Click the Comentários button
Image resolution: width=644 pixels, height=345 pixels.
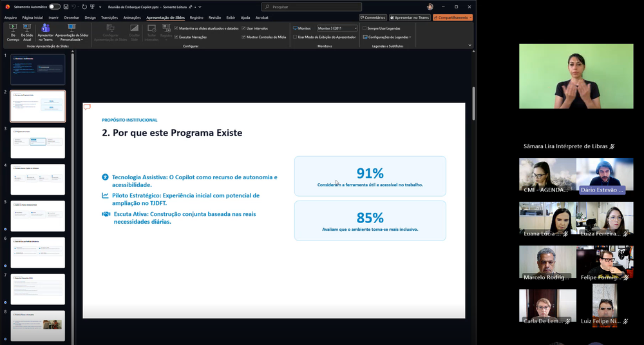[x=373, y=17]
